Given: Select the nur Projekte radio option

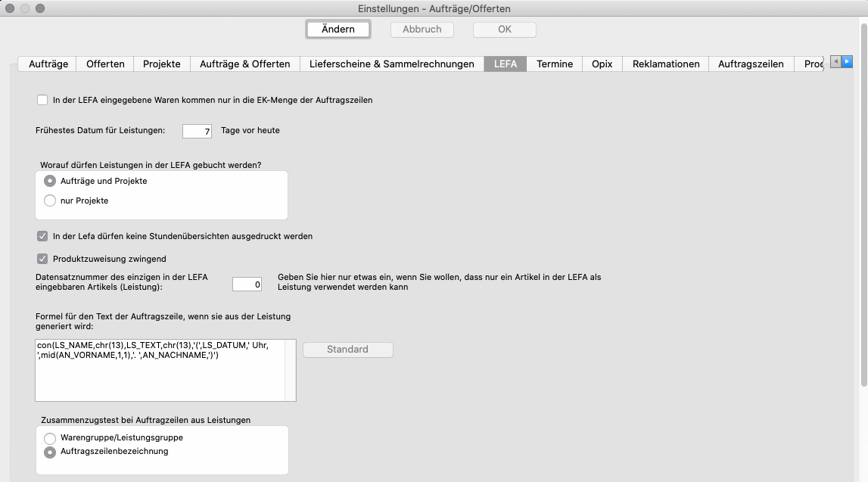Looking at the screenshot, I should point(50,201).
